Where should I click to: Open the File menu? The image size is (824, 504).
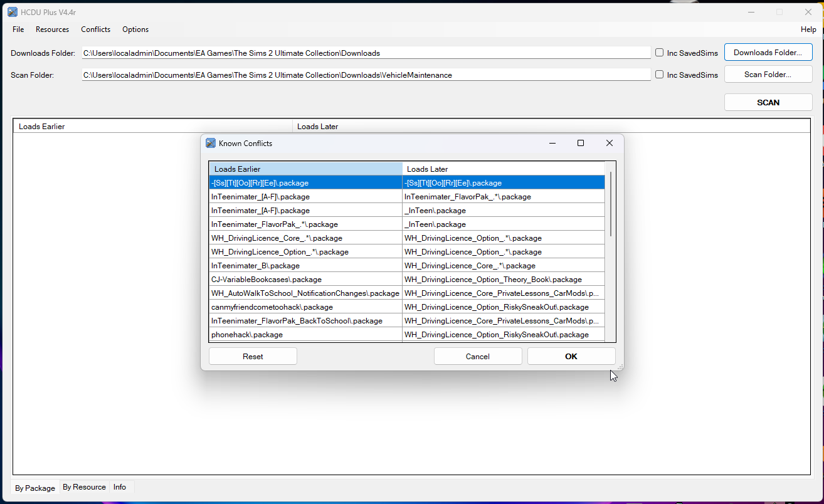click(x=18, y=29)
